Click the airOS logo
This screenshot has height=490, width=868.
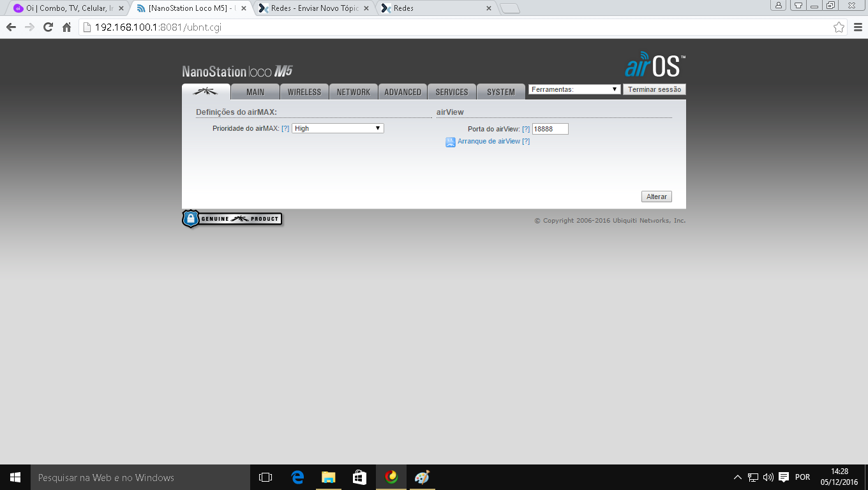[x=655, y=65]
